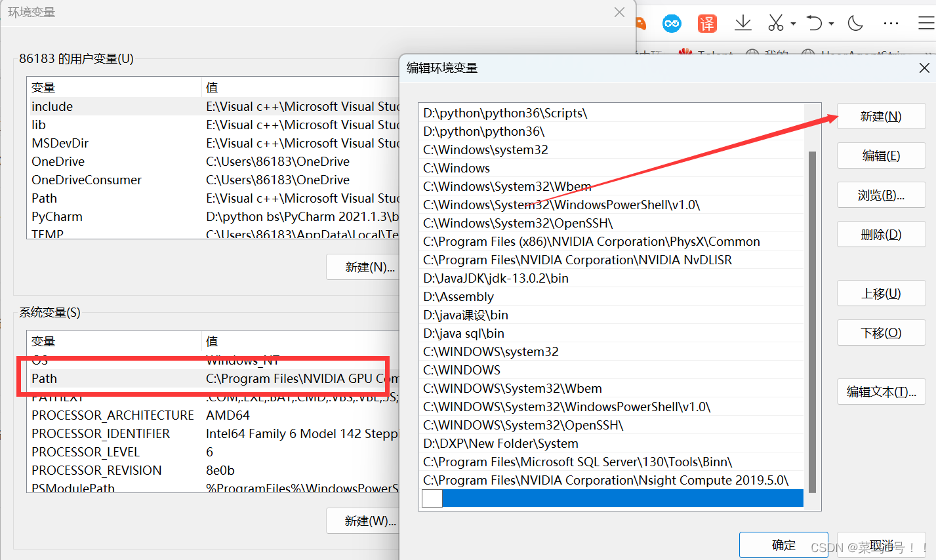This screenshot has width=936, height=560.
Task: Click the blue infinity extension icon in browser toolbar
Action: coord(672,24)
